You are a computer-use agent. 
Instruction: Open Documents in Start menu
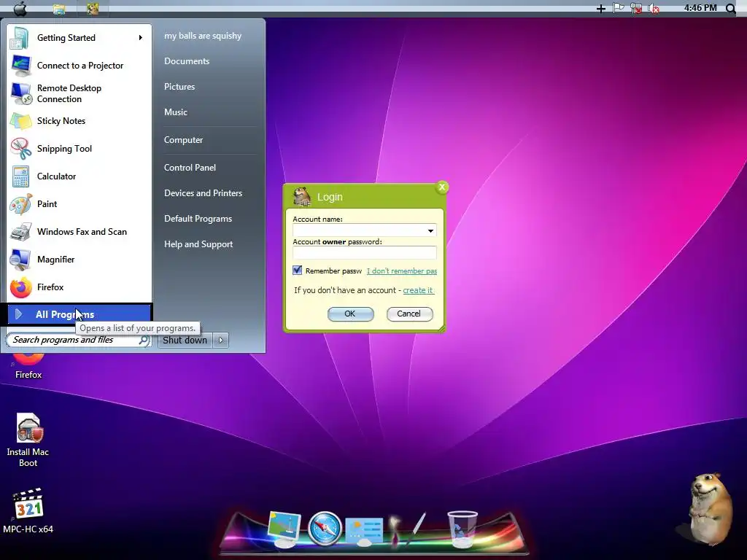[187, 61]
